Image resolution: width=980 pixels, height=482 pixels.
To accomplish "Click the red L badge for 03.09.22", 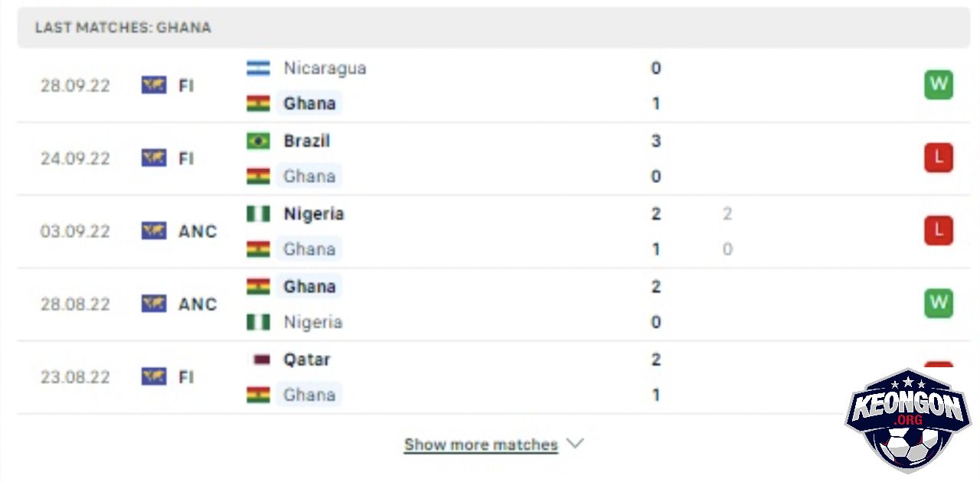I will point(939,231).
